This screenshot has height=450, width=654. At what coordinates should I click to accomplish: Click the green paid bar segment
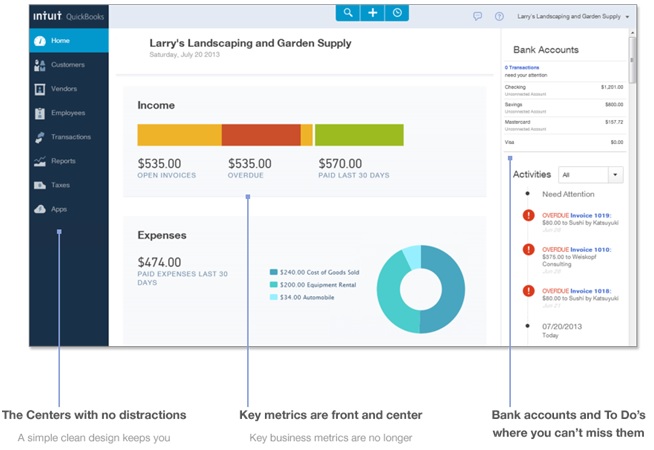[359, 135]
